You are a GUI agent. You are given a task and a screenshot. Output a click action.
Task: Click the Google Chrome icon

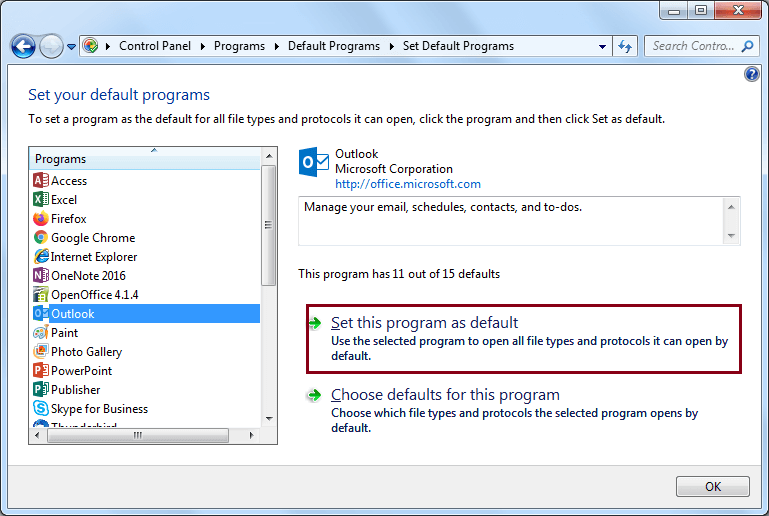pos(41,237)
